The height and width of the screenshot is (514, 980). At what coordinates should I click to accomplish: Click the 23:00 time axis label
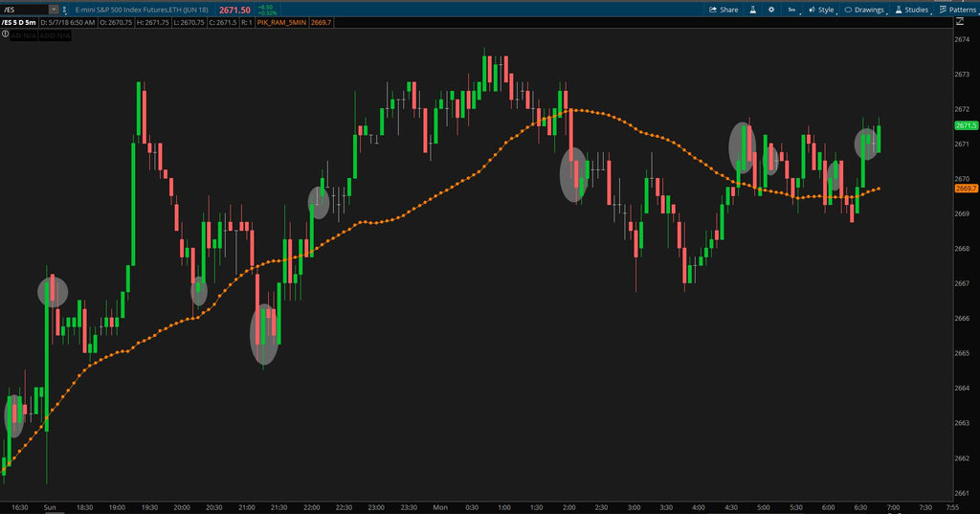point(376,507)
